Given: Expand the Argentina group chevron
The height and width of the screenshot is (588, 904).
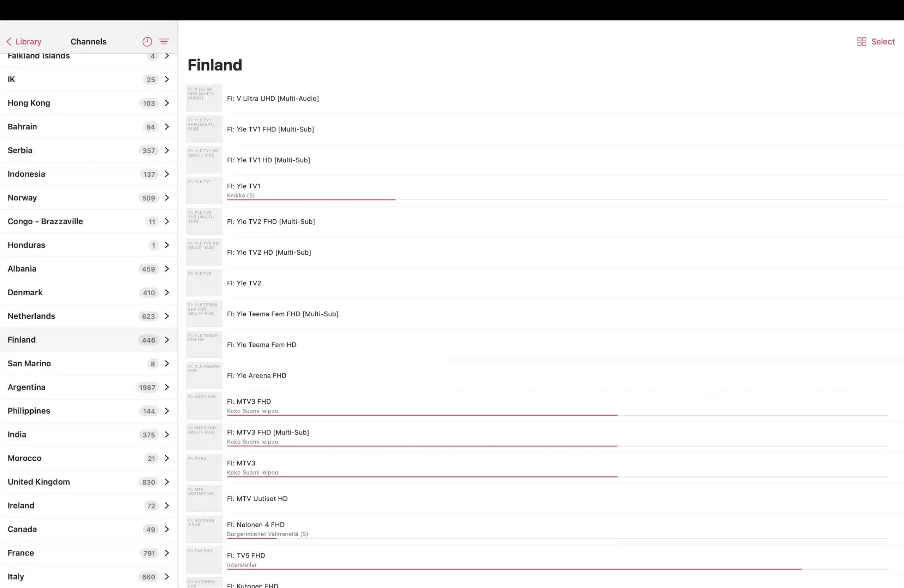Looking at the screenshot, I should 167,387.
